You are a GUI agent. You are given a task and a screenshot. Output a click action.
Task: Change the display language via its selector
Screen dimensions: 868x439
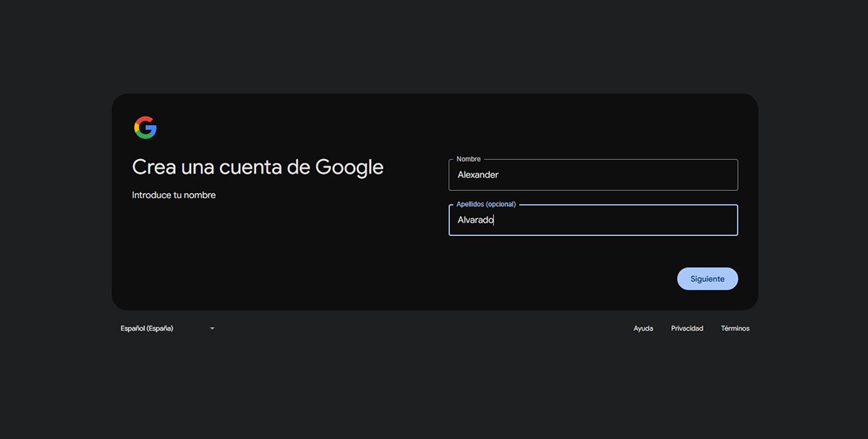point(166,328)
